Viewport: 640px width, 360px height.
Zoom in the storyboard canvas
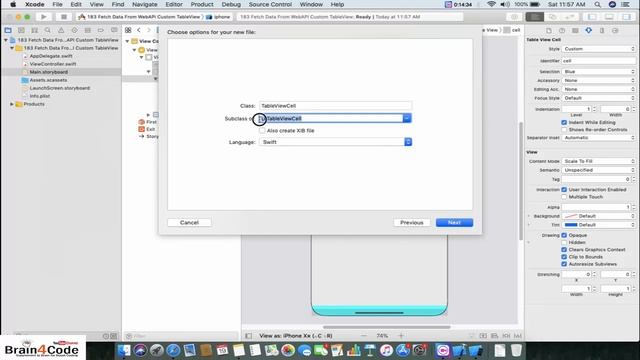401,336
